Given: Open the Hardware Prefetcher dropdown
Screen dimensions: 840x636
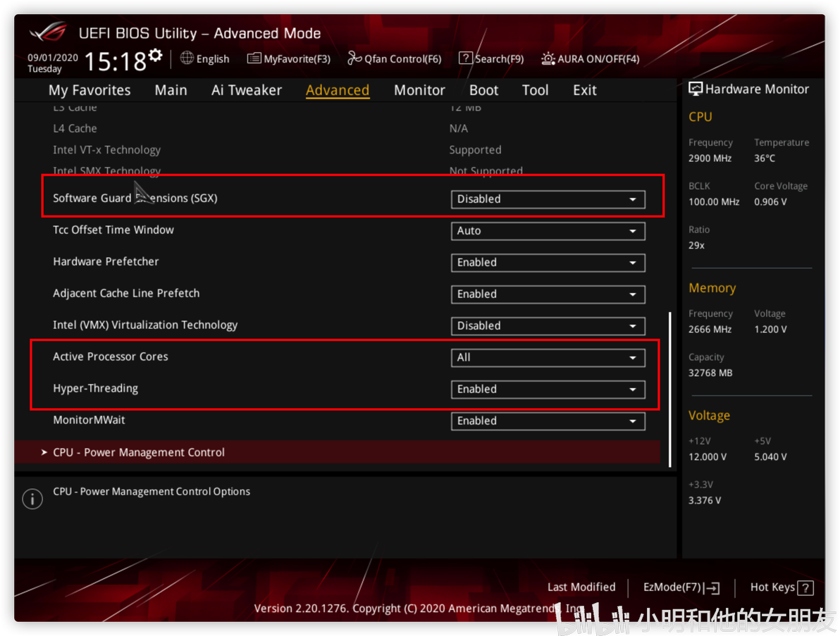Looking at the screenshot, I should pyautogui.click(x=548, y=262).
